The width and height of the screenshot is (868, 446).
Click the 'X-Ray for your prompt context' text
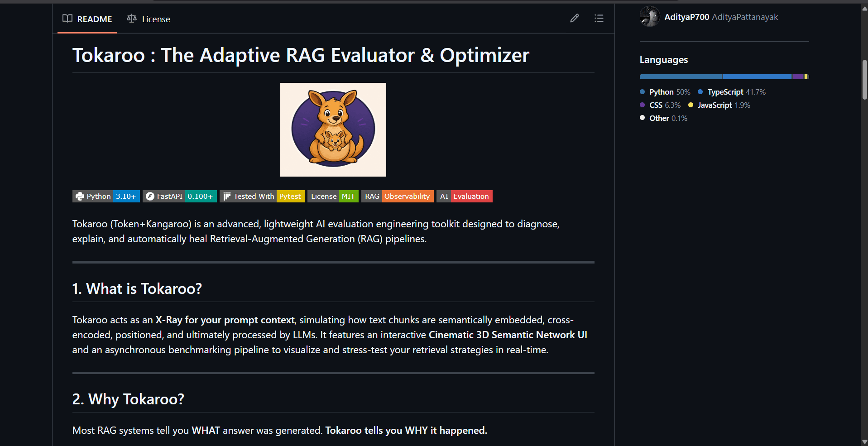(225, 320)
